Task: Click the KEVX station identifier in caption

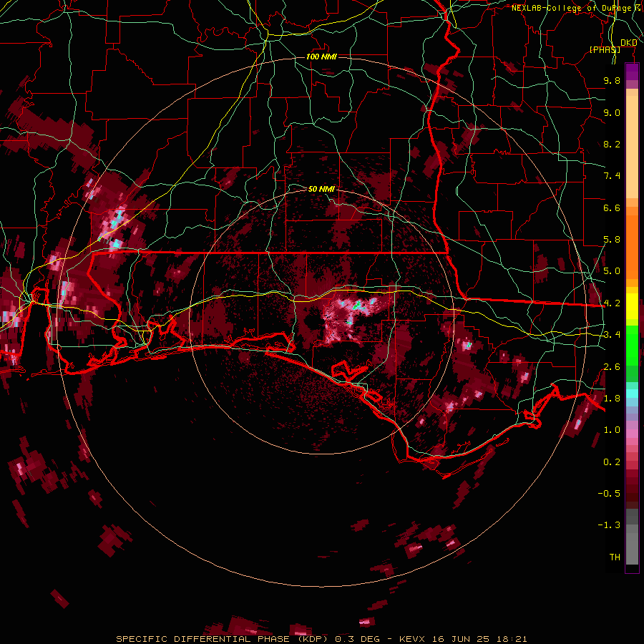Action: (x=413, y=639)
